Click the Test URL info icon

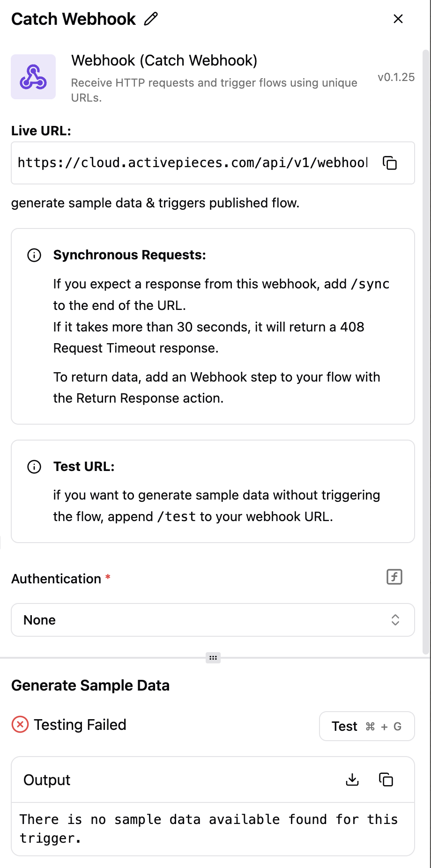pos(34,467)
